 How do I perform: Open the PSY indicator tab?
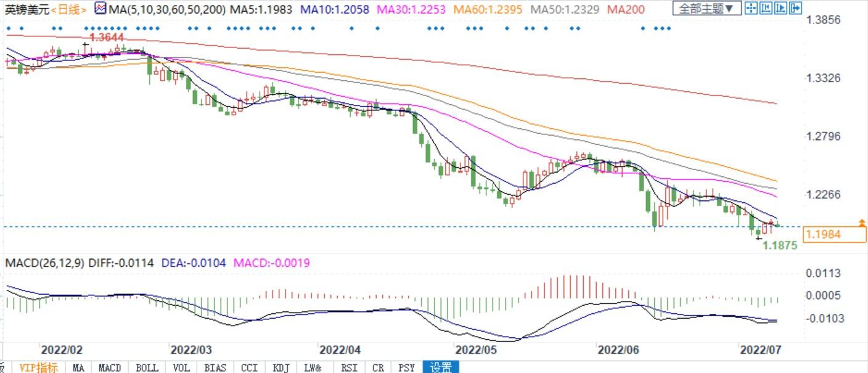[x=406, y=367]
